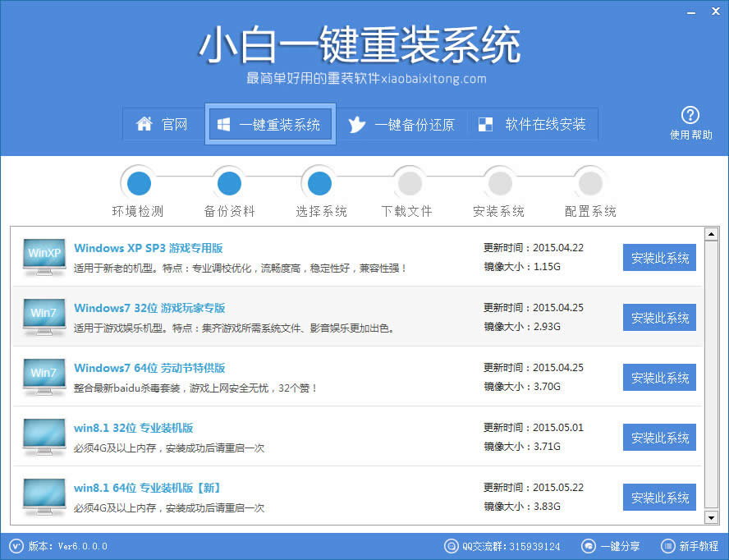Click the version logo icon at bottom-left

tap(16, 546)
